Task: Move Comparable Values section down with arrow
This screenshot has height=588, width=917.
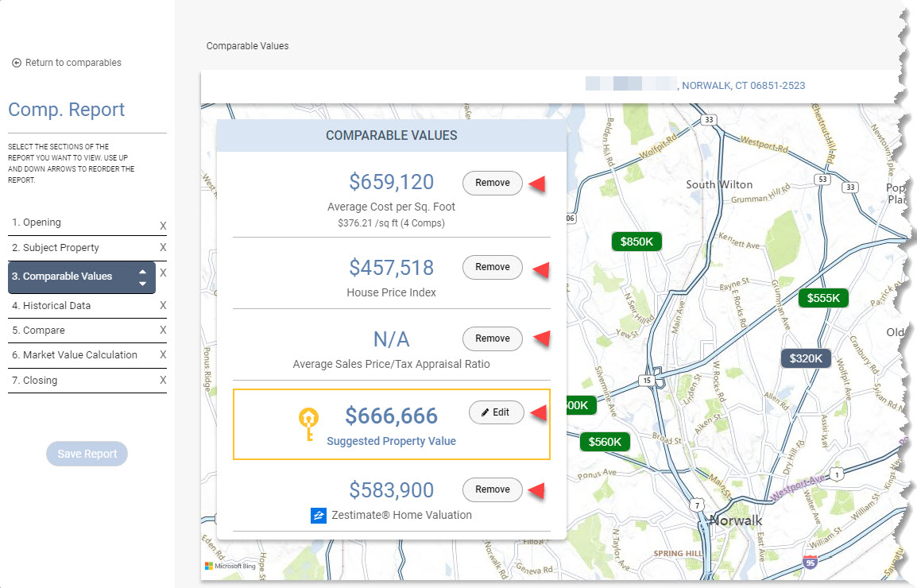Action: tap(143, 283)
